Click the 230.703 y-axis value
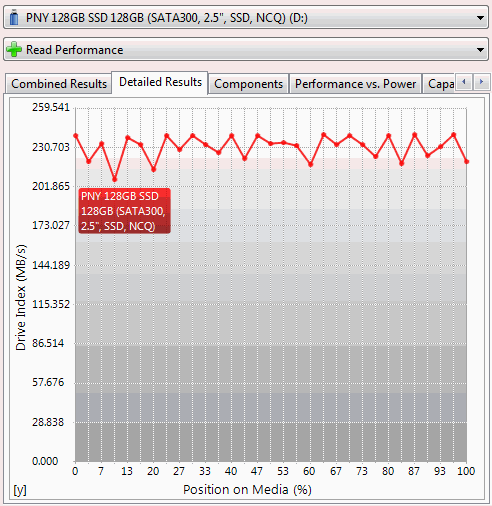This screenshot has width=492, height=506. [51, 147]
